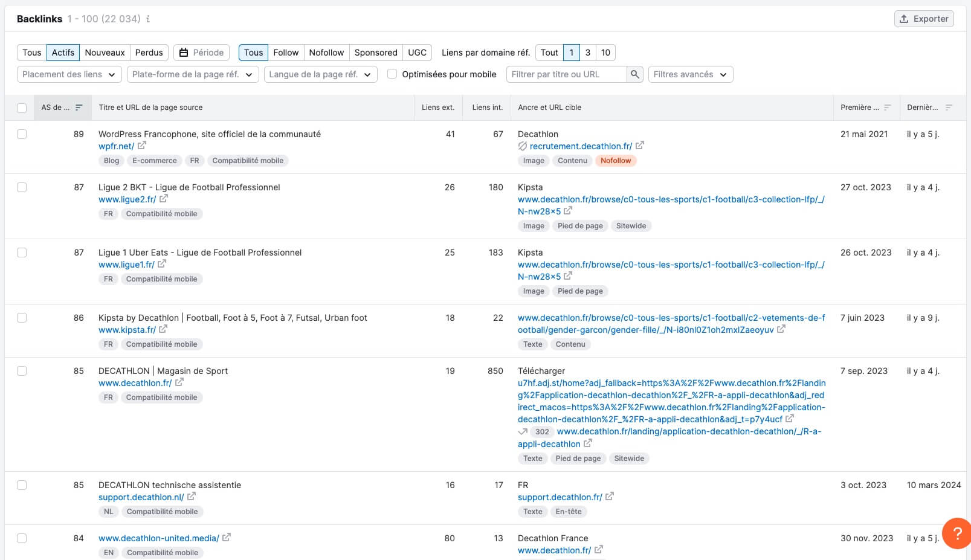Screen dimensions: 971x560
Task: Expand Filtres avancés dropdown
Action: [x=691, y=74]
